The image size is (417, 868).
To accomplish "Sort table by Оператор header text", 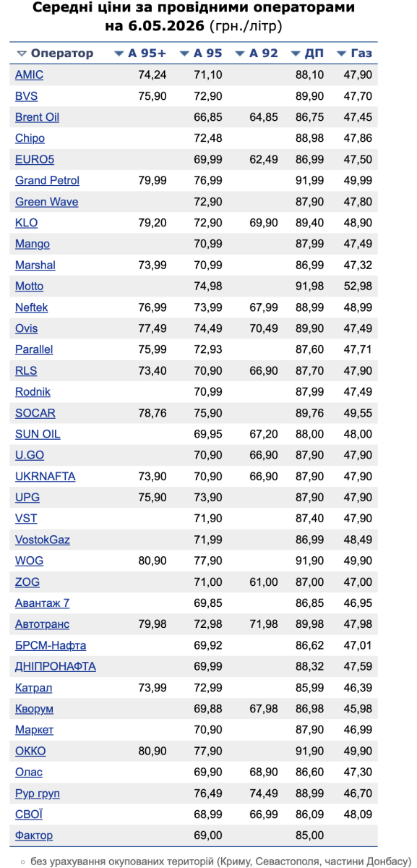I will click(x=62, y=54).
